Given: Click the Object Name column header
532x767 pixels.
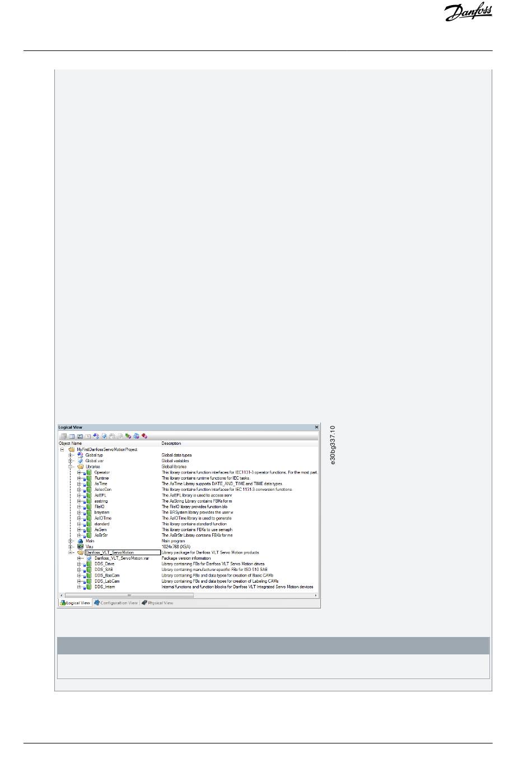Looking at the screenshot, I should (70, 443).
